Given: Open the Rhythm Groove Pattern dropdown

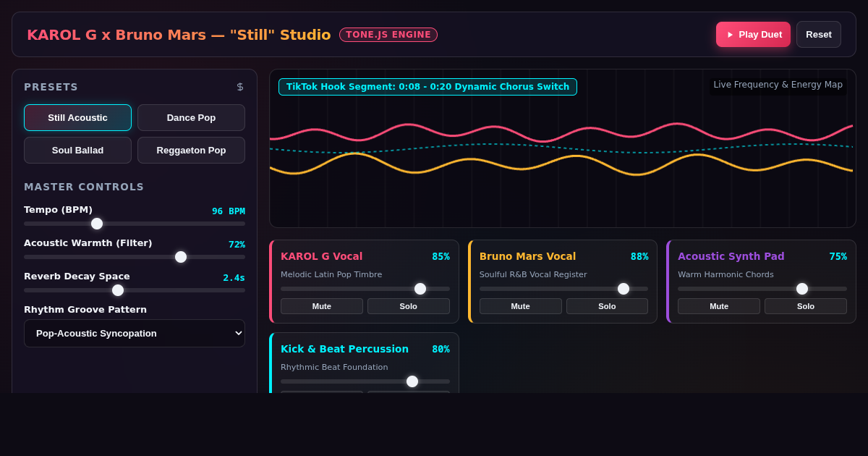Looking at the screenshot, I should pos(135,333).
